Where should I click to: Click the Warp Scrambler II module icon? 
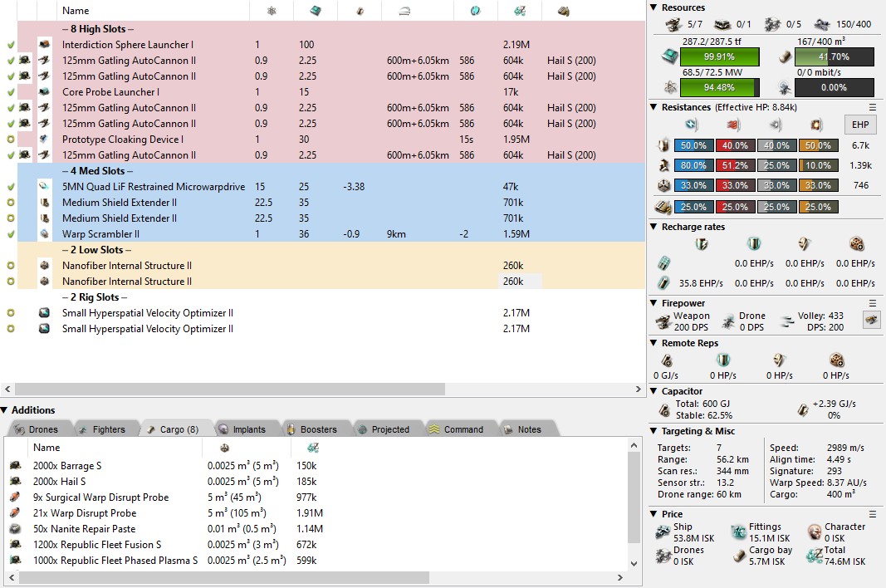pos(45,234)
